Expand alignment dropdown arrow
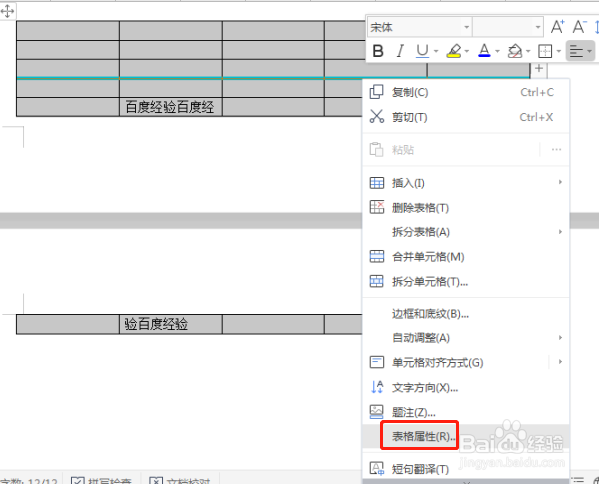The height and width of the screenshot is (484, 599). (589, 51)
